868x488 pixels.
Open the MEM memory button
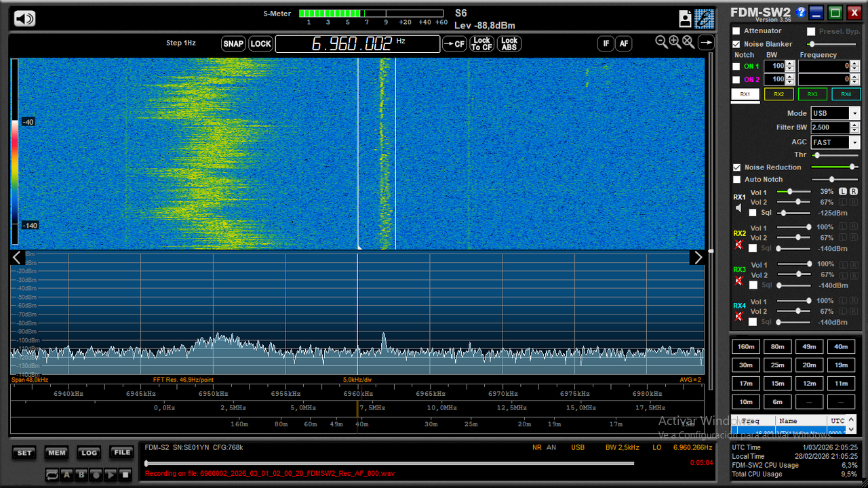click(x=57, y=453)
